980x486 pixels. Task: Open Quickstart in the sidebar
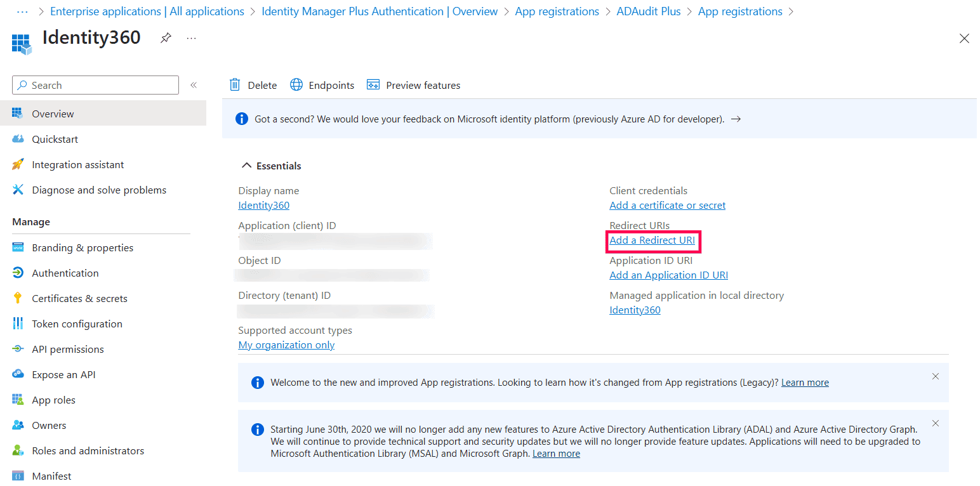coord(55,139)
